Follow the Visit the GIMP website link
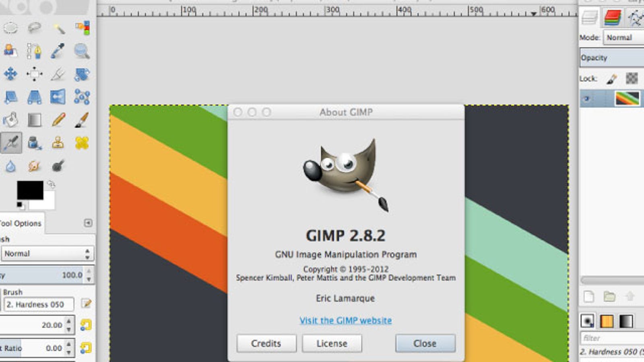Viewport: 644px width, 362px height. pyautogui.click(x=345, y=321)
